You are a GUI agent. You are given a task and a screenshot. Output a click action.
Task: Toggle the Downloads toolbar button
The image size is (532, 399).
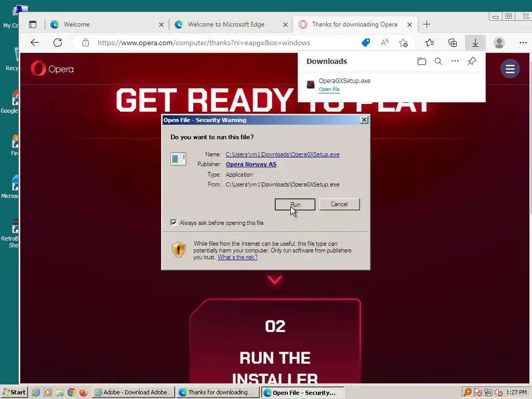coord(475,43)
